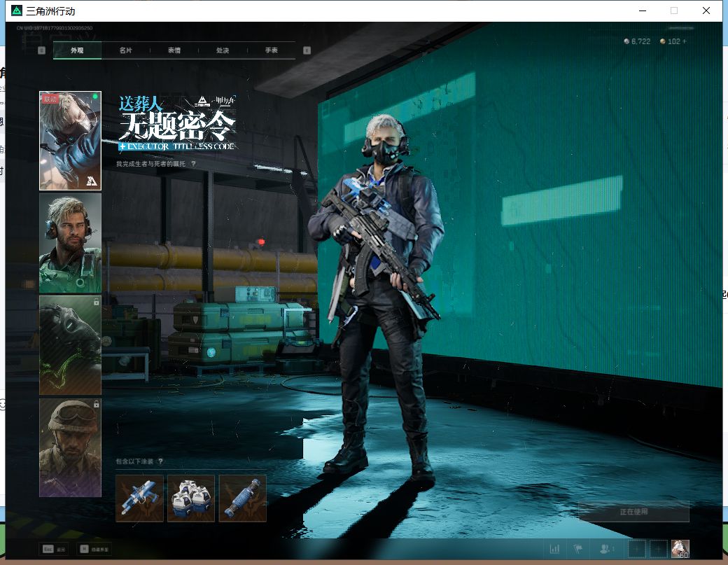Select the locked gas-mask skin thumbnail
The height and width of the screenshot is (565, 728).
[x=70, y=345]
